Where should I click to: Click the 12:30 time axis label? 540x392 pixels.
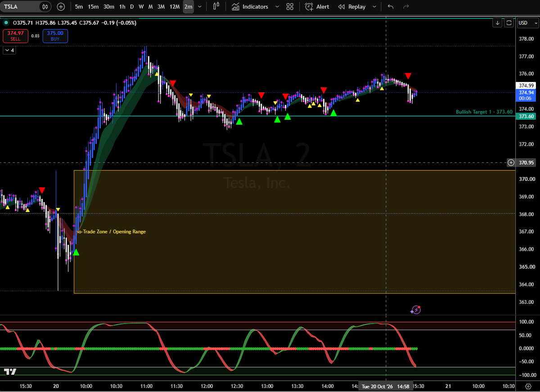(237, 386)
